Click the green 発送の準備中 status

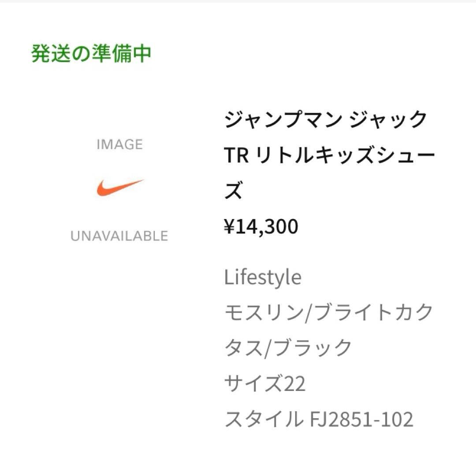[92, 54]
